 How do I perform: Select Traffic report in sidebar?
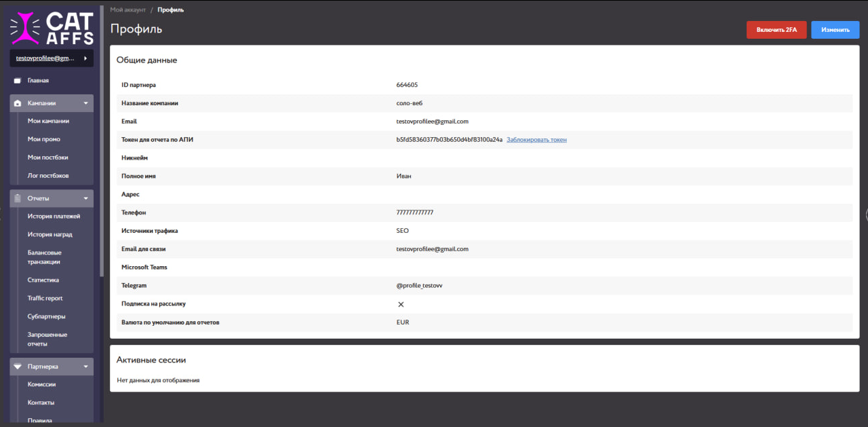click(45, 298)
